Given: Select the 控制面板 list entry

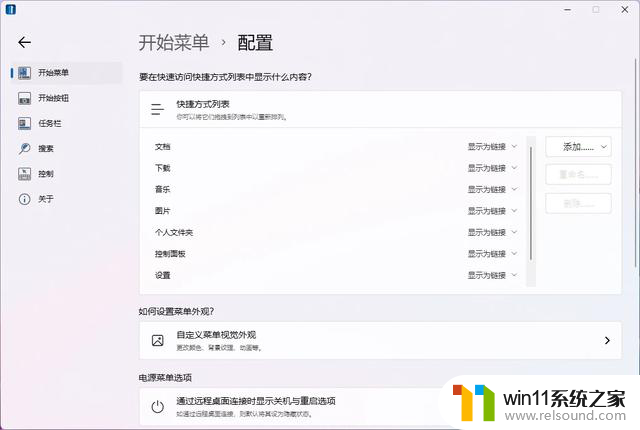Looking at the screenshot, I should 170,254.
